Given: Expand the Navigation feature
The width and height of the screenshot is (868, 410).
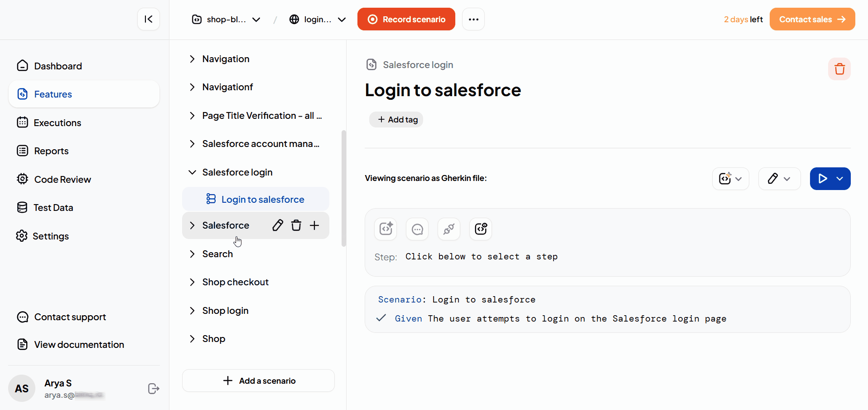Looking at the screenshot, I should tap(192, 59).
